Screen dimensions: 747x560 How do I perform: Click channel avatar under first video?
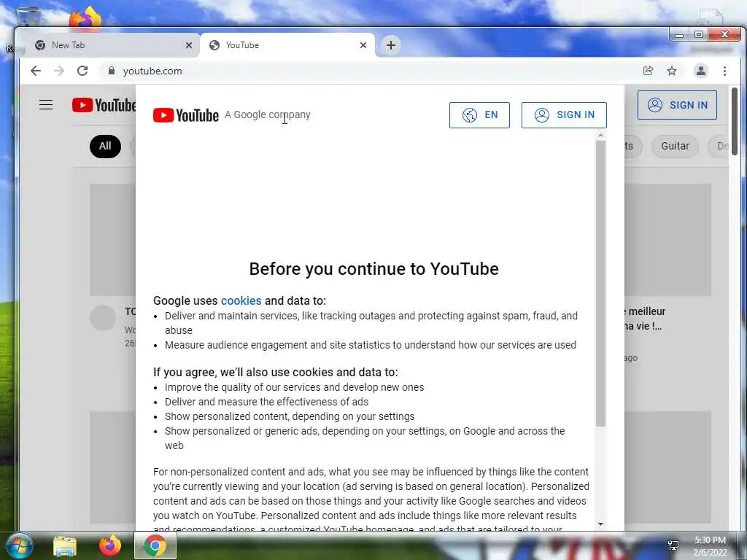103,318
